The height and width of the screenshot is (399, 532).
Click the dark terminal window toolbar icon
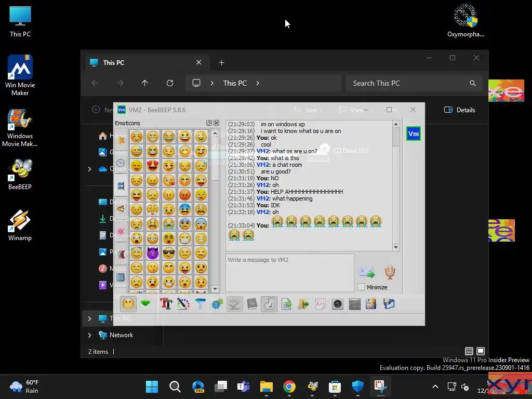[x=354, y=303]
